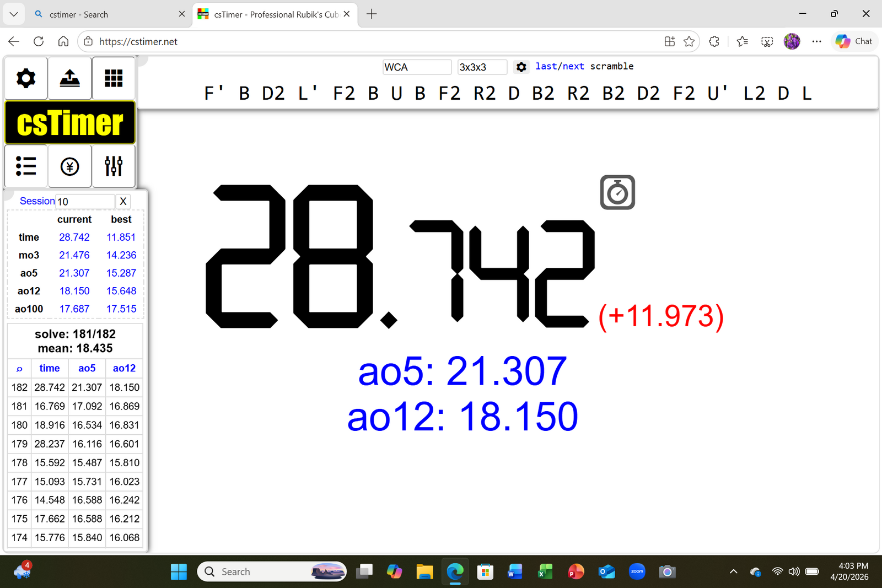
Task: Show hidden system tray icons
Action: [733, 571]
